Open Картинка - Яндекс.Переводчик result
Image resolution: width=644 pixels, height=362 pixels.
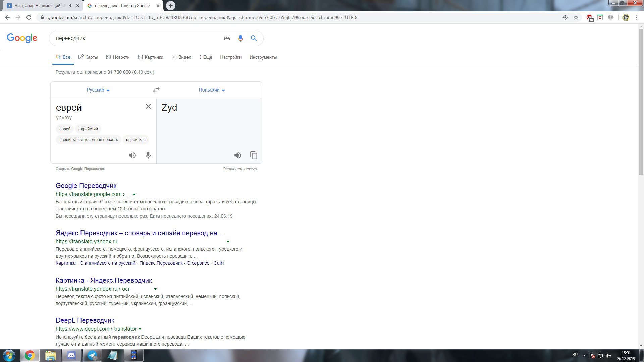pyautogui.click(x=104, y=280)
